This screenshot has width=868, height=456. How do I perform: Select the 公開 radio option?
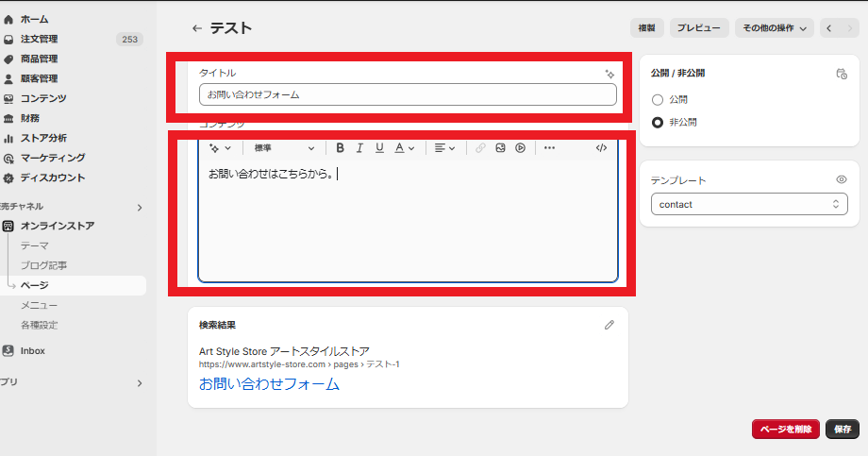point(657,100)
